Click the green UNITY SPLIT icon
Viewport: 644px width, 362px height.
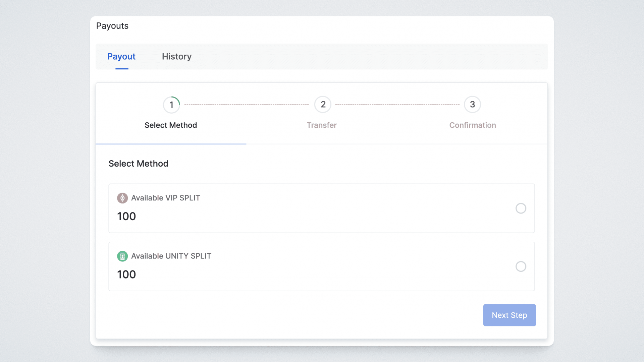point(122,256)
